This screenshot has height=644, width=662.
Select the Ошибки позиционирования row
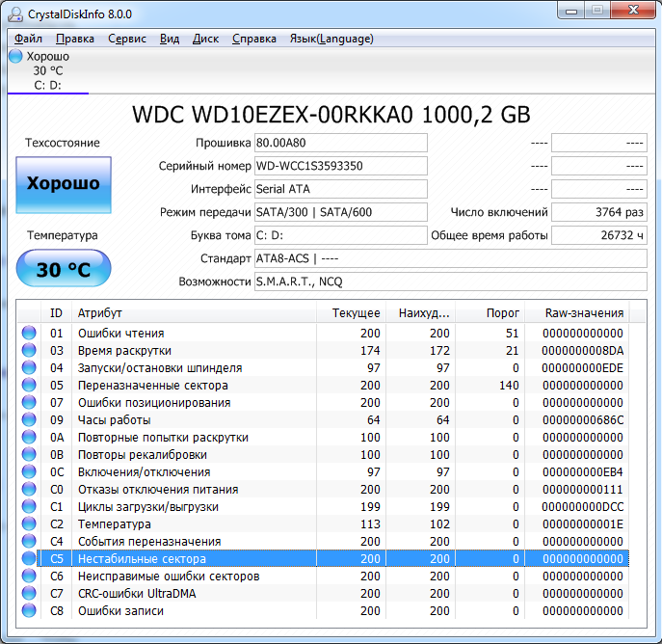click(323, 402)
